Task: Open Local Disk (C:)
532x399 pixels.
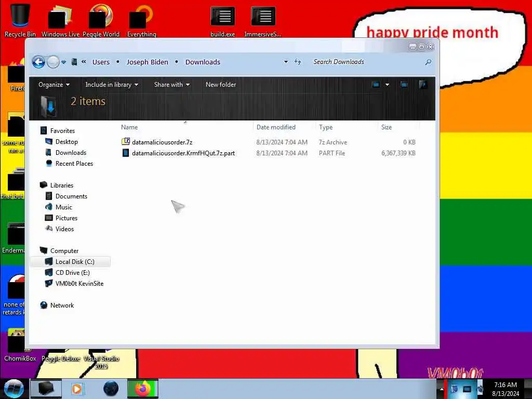Action: pyautogui.click(x=75, y=262)
